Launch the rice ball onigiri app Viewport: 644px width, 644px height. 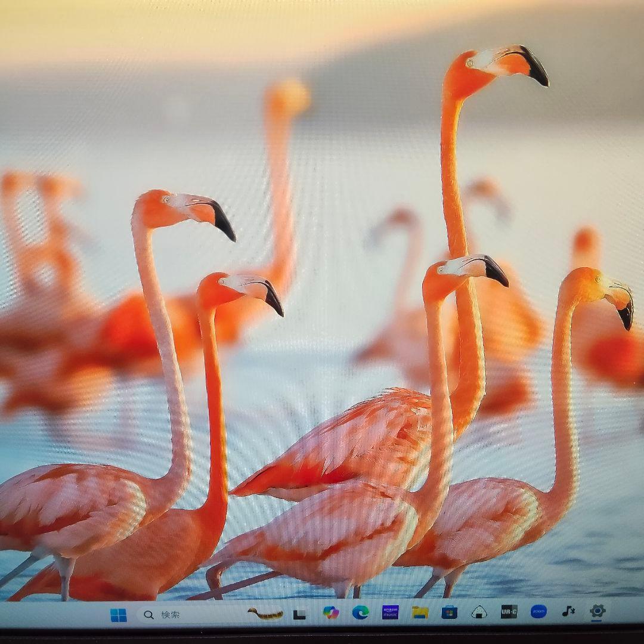click(x=479, y=612)
